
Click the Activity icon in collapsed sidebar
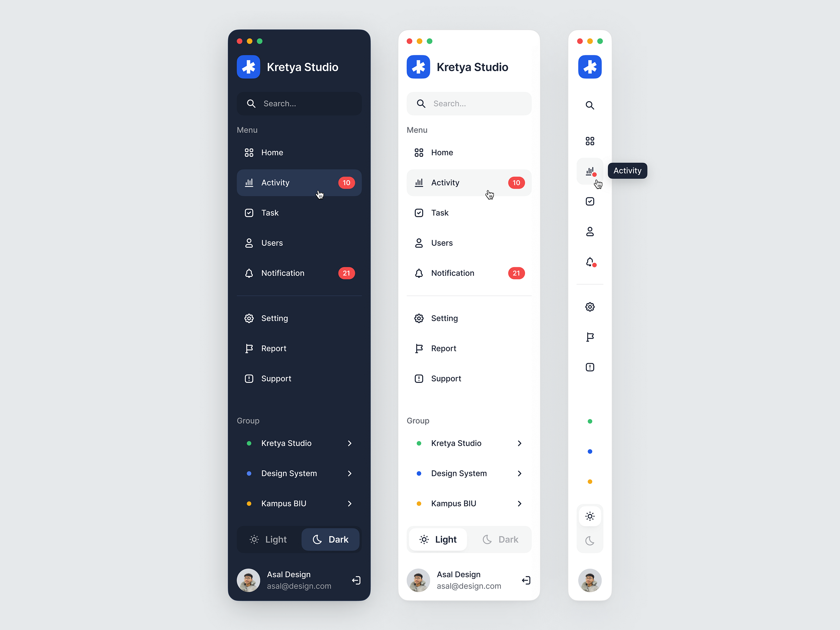590,171
